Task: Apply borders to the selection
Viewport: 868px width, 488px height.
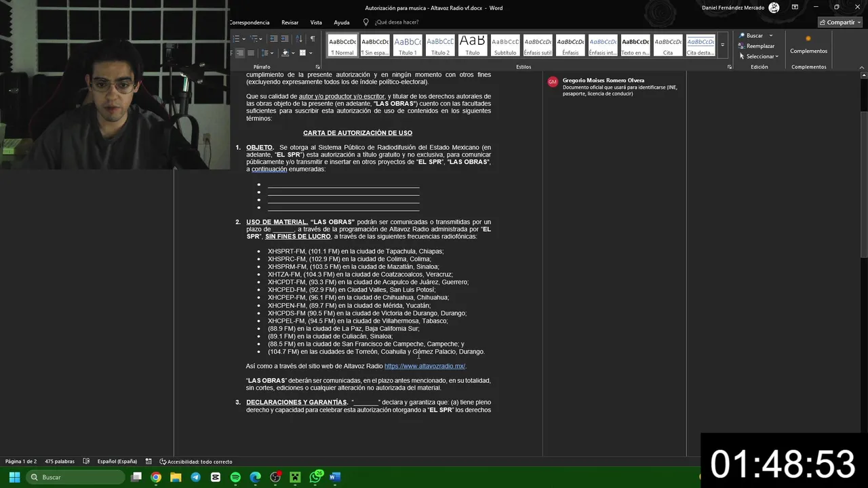Action: pos(302,53)
